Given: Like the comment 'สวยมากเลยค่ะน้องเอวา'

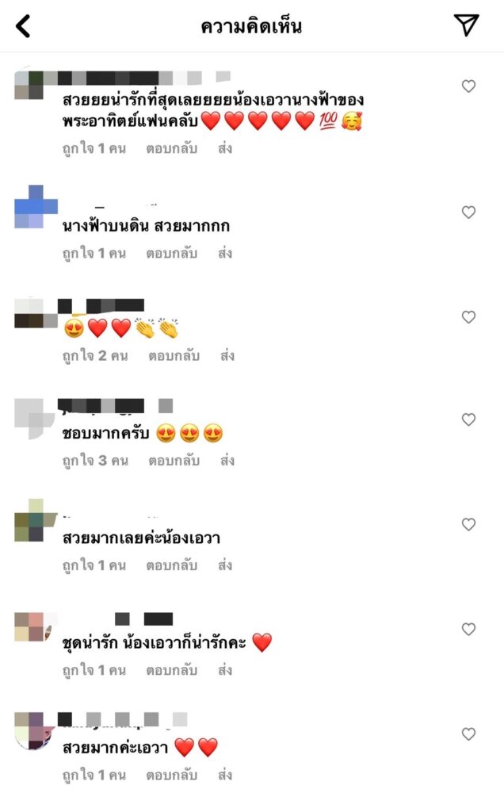Looking at the screenshot, I should pyautogui.click(x=468, y=525).
